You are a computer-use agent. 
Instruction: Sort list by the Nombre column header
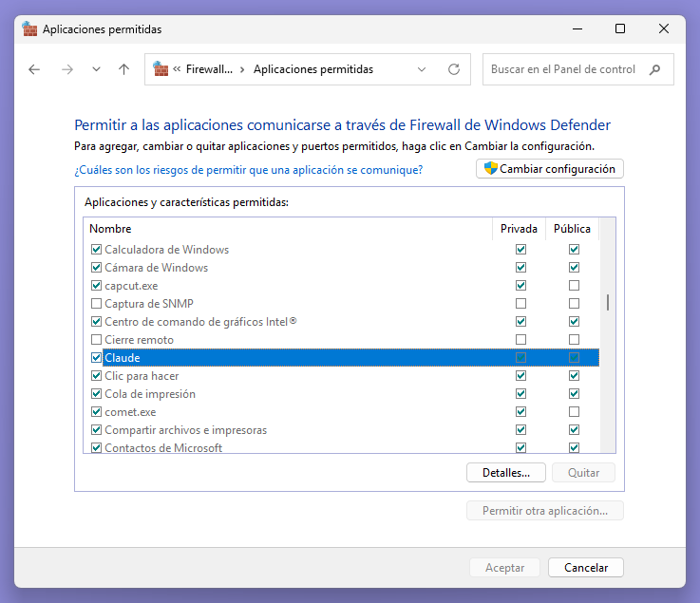pos(110,229)
